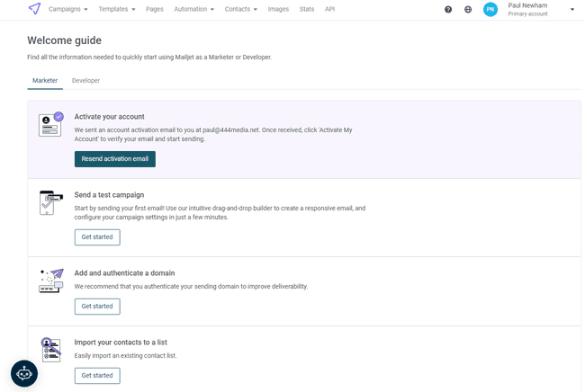Viewport: 585px width, 392px height.
Task: Click the Import your contacts icon
Action: [x=51, y=350]
